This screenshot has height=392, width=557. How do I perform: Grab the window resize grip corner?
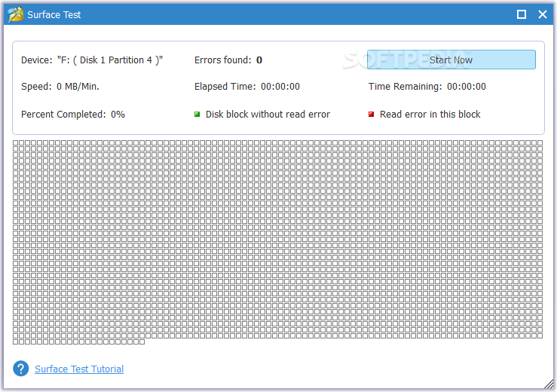tap(549, 384)
